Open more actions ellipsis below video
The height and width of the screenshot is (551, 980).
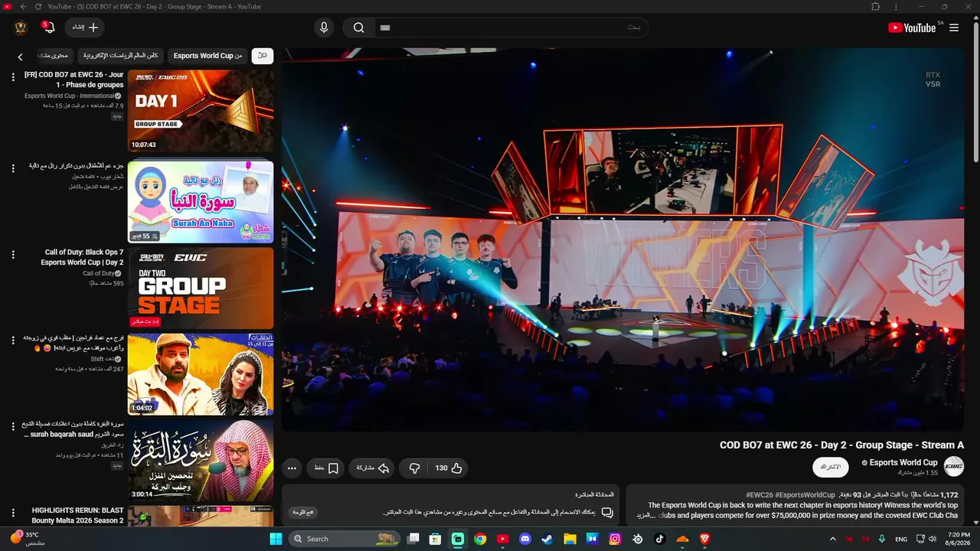(x=292, y=468)
